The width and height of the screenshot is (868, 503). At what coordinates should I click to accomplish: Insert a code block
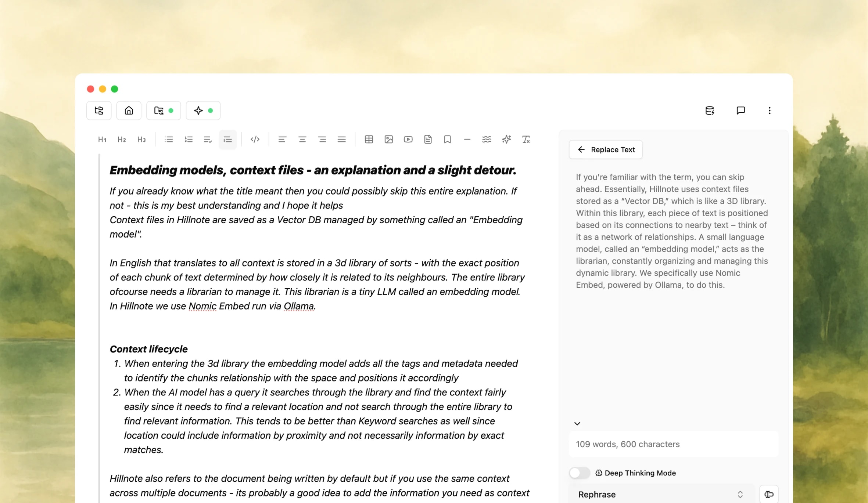tap(255, 140)
